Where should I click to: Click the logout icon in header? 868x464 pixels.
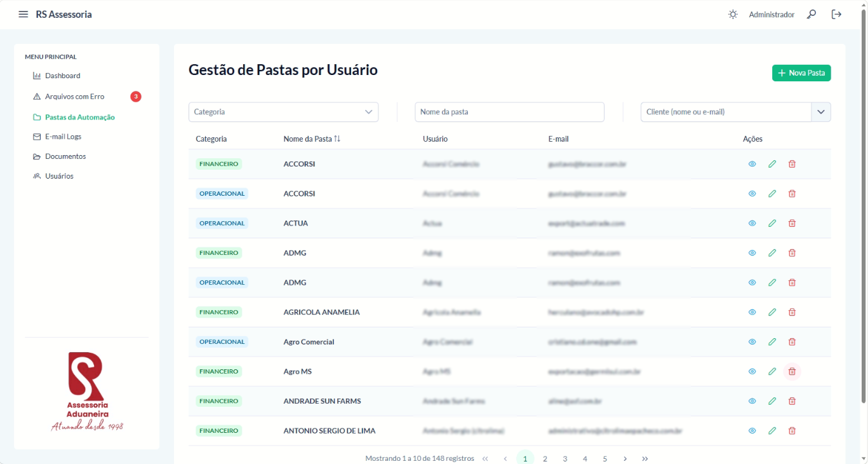(x=836, y=14)
